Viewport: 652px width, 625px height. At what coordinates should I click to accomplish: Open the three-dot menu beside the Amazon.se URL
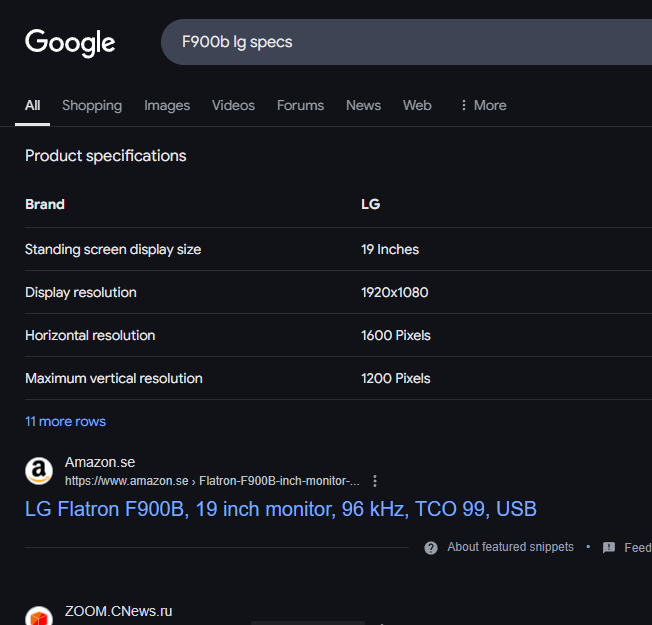tap(375, 481)
